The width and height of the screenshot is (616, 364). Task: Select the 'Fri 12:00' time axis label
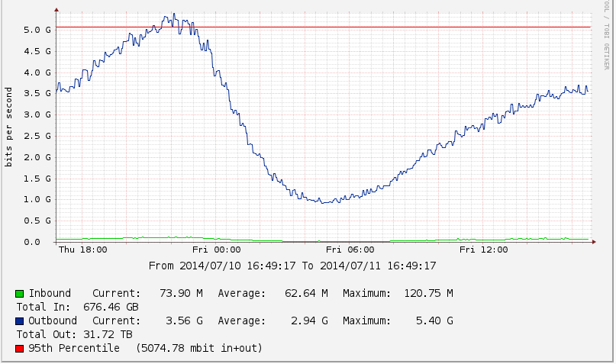483,249
